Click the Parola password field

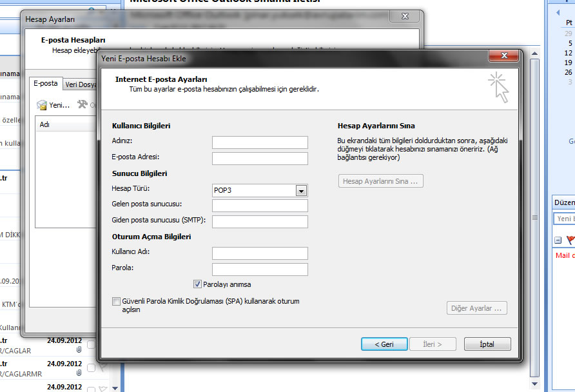[260, 269]
